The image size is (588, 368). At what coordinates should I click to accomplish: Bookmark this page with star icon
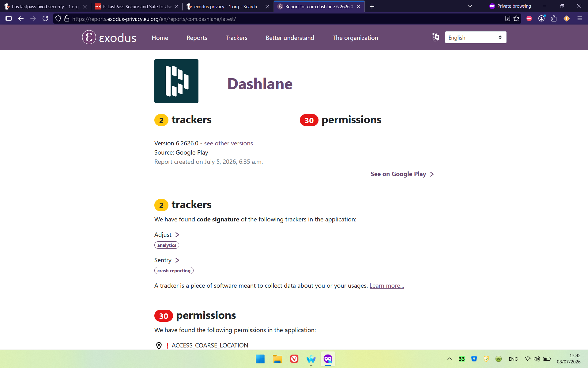(x=517, y=19)
